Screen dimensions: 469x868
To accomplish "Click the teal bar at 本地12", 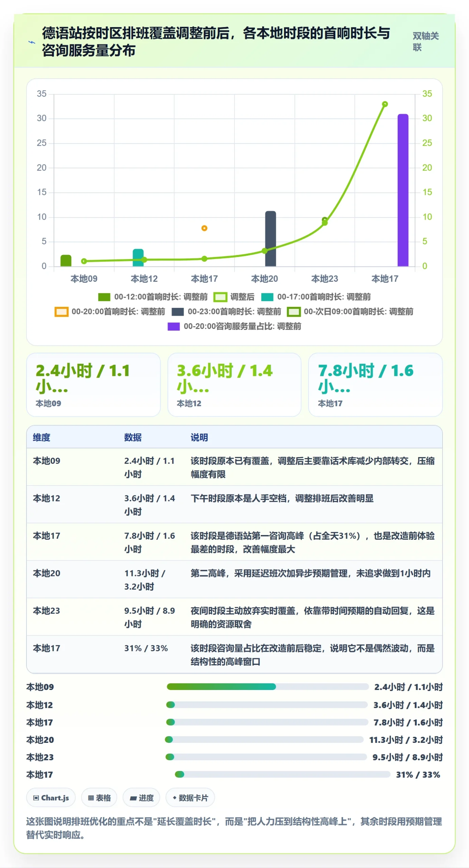I will (138, 257).
